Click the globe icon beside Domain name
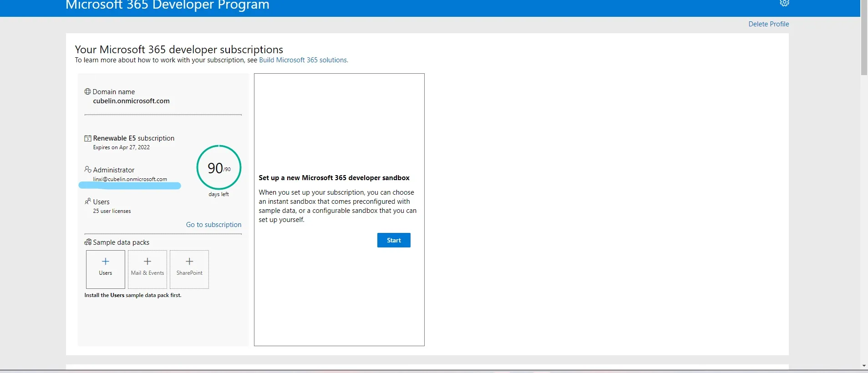The height and width of the screenshot is (373, 868). pyautogui.click(x=87, y=91)
